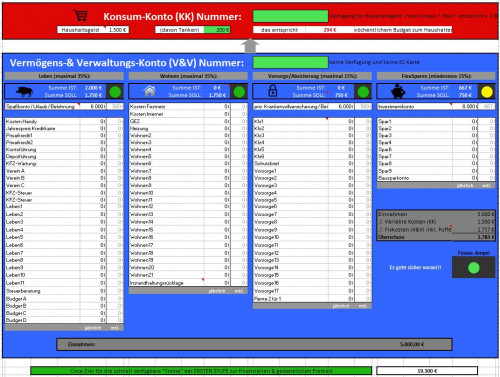
Task: Click the Einnahmen 5.000,00 € bar
Action: (x=254, y=344)
